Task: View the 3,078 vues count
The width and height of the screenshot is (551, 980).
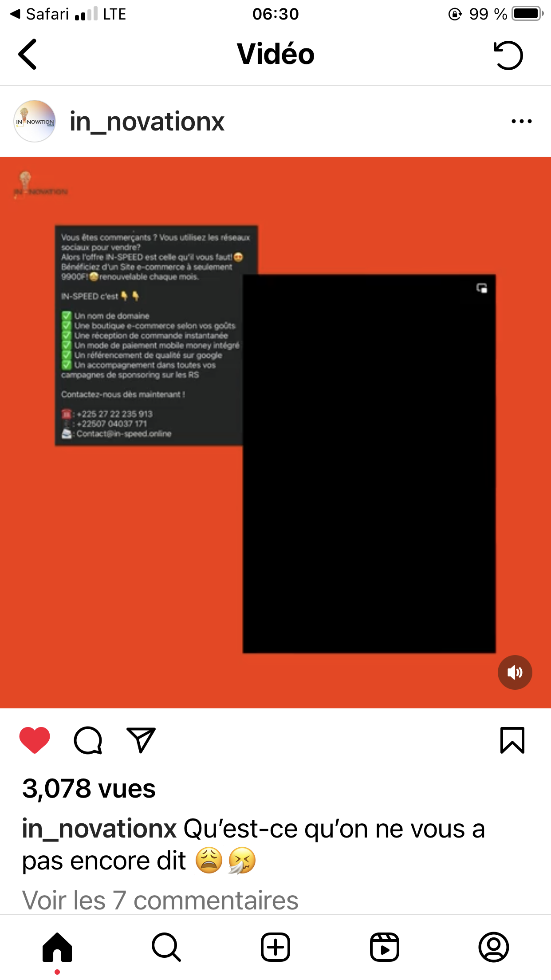Action: pyautogui.click(x=89, y=789)
